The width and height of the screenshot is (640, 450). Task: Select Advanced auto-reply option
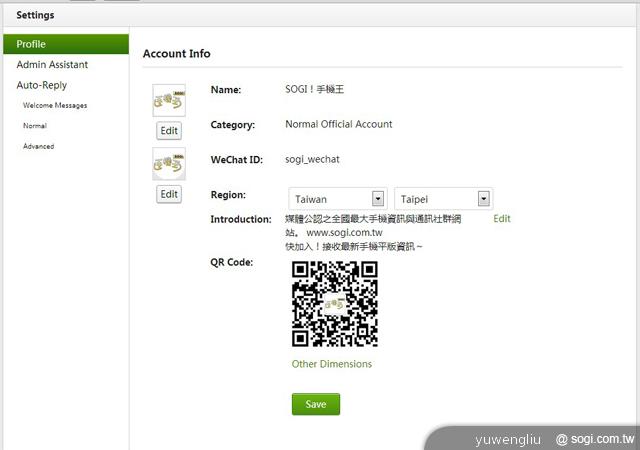38,146
